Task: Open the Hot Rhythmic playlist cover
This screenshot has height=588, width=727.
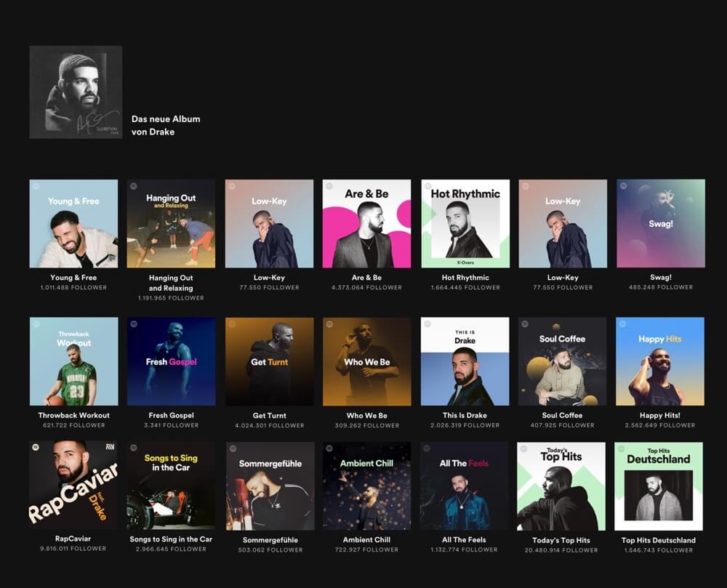Action: click(x=465, y=223)
